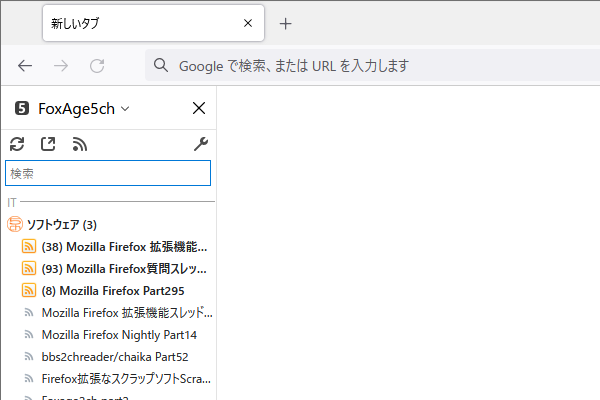Screen dimensions: 600x400
Task: Click orange feed icon beside (8) Mozilla Firefox Part295
Action: 29,291
